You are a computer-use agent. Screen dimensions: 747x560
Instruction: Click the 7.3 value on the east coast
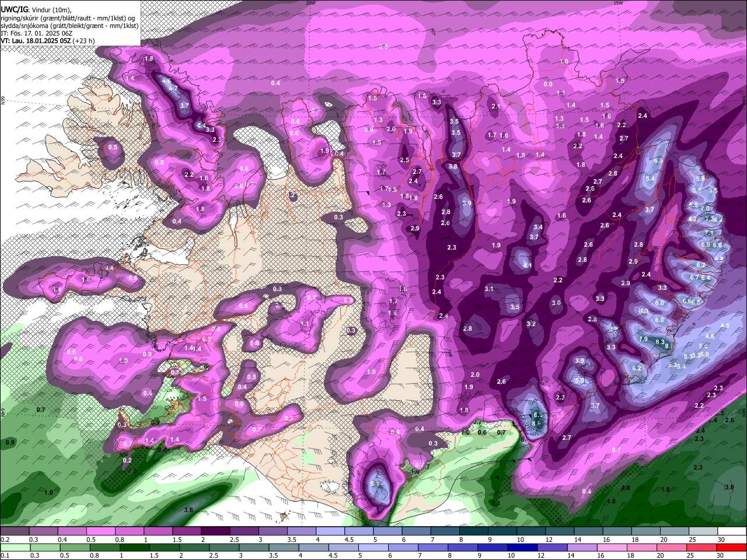click(x=710, y=219)
